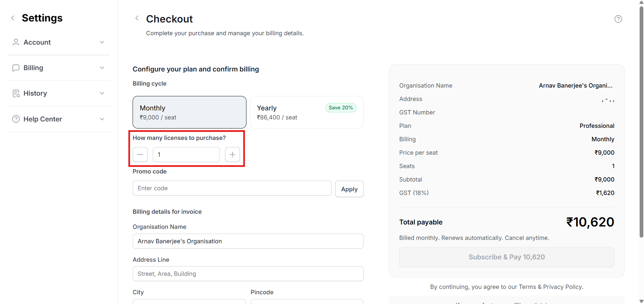This screenshot has width=644, height=304.
Task: Open the Help Center menu item
Action: (x=43, y=119)
